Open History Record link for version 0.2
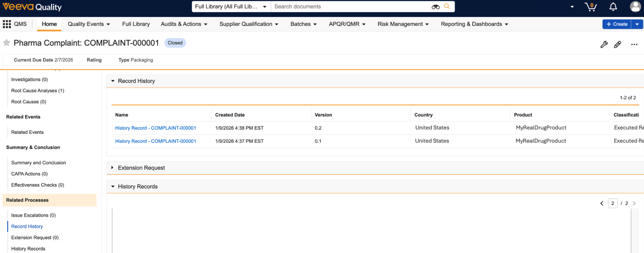The height and width of the screenshot is (253, 644). [x=155, y=128]
